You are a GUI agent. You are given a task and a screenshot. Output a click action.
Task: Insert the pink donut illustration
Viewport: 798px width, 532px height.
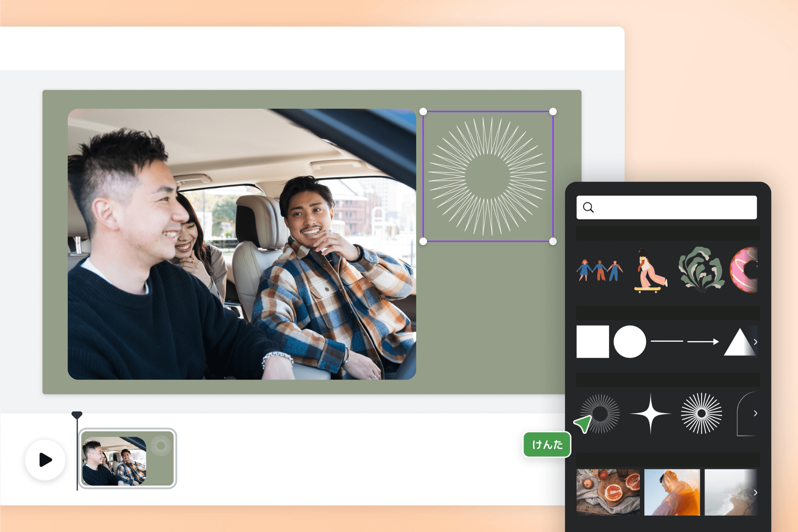point(744,270)
